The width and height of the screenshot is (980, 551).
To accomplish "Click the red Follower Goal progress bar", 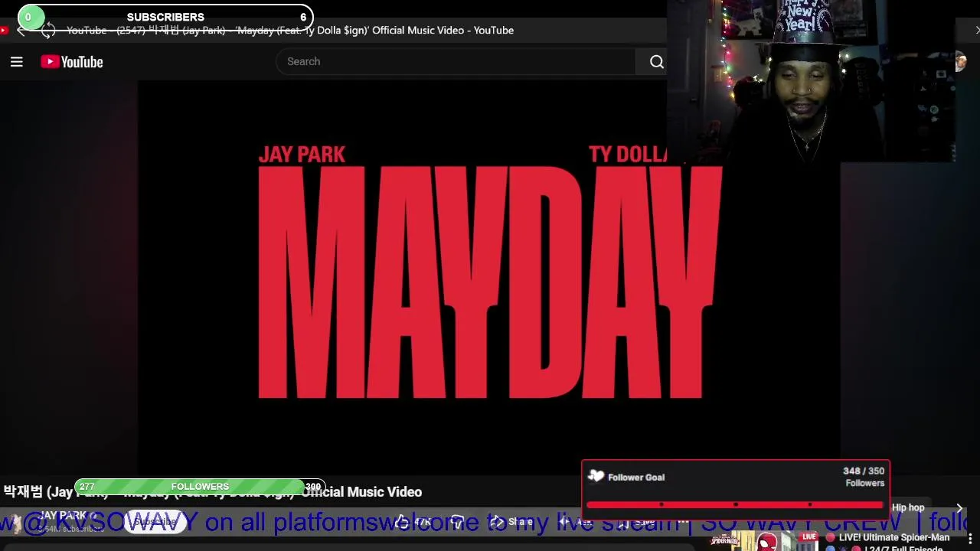I will (735, 504).
